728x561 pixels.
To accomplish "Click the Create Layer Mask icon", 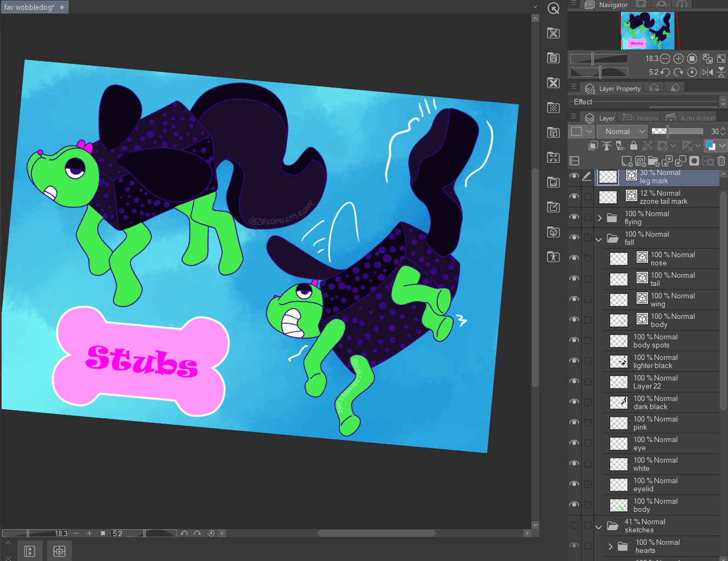I will pos(694,161).
